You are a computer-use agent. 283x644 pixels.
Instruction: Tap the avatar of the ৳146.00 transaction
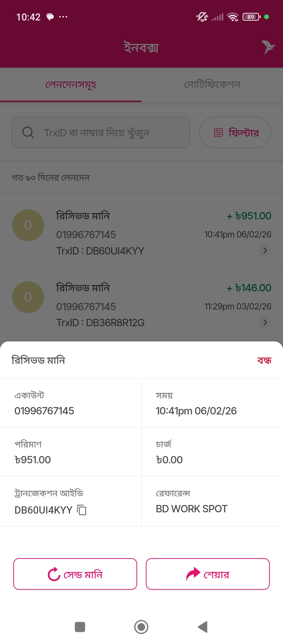pos(28,297)
